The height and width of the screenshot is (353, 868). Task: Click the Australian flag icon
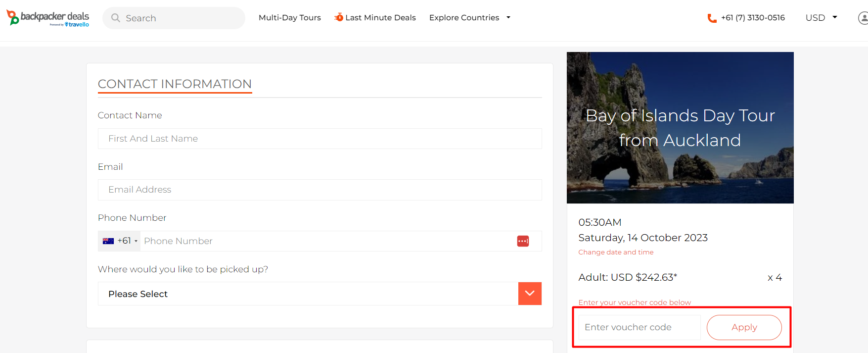coord(108,241)
